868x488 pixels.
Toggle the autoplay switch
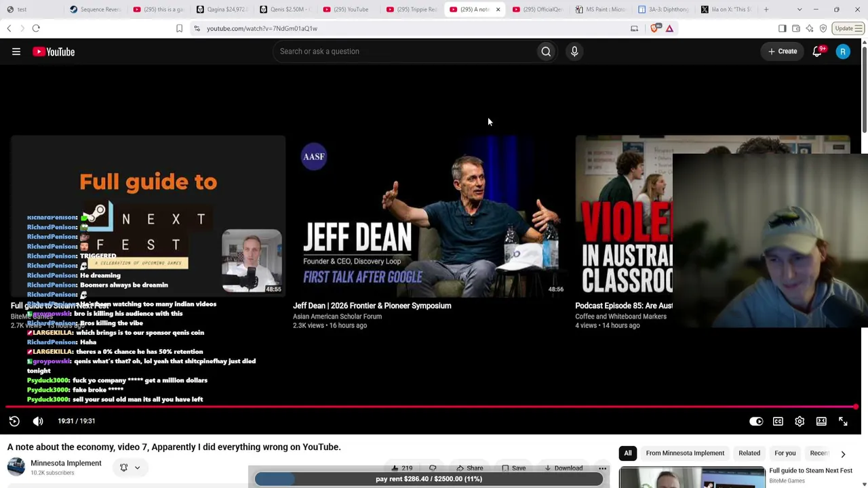[x=756, y=422]
